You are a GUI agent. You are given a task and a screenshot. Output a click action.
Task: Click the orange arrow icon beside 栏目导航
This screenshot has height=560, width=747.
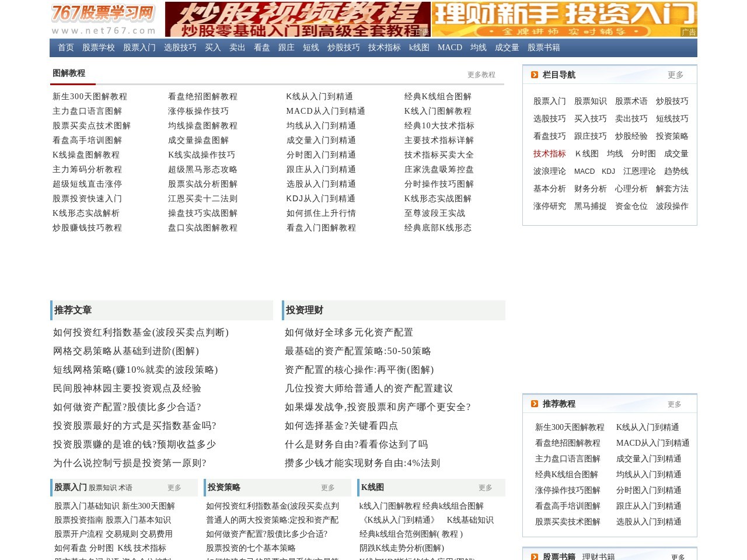pos(535,75)
